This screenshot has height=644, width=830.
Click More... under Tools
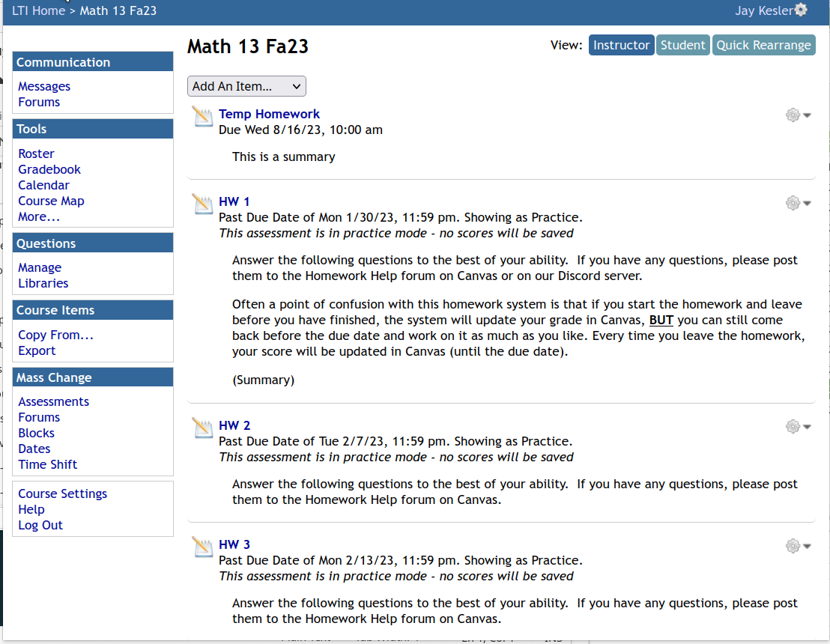click(39, 217)
